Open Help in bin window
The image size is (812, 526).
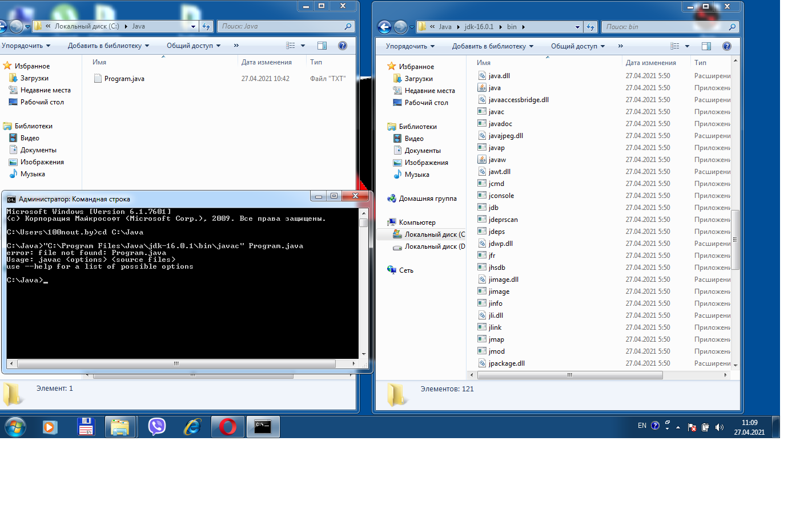[727, 46]
